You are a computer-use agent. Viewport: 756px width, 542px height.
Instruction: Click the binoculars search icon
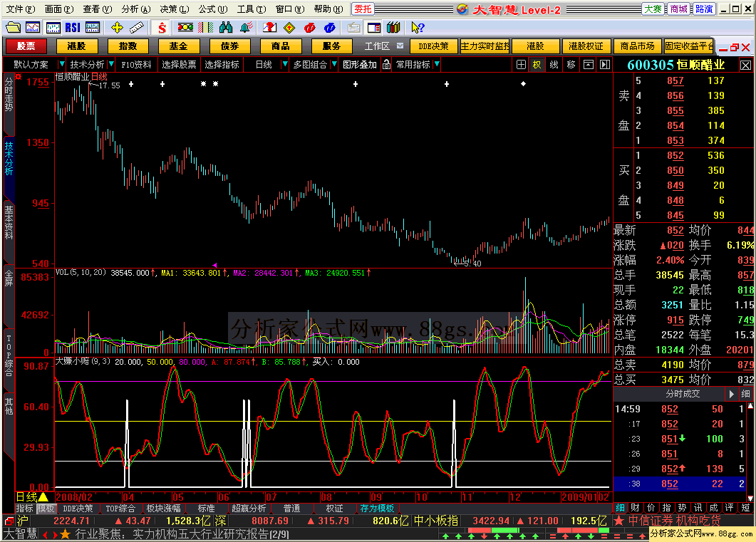tap(226, 28)
